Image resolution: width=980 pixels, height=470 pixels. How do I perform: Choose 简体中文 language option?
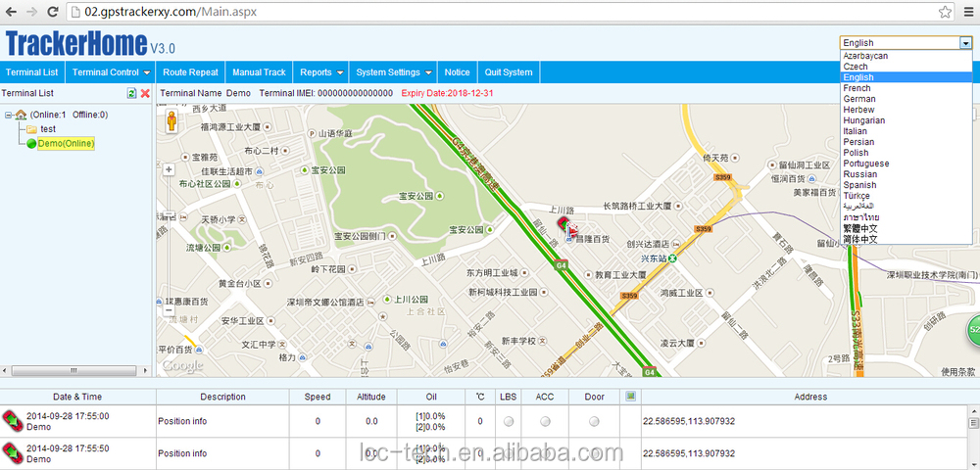coord(906,239)
